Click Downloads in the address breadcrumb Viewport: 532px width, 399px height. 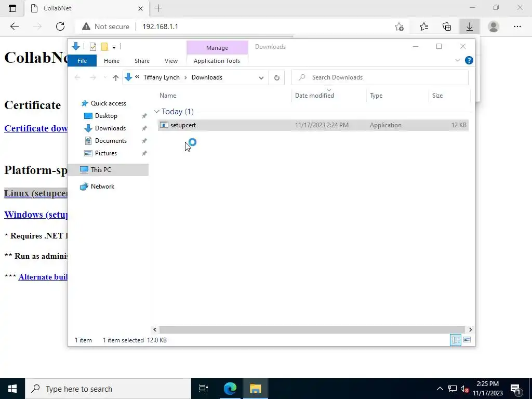pos(207,77)
